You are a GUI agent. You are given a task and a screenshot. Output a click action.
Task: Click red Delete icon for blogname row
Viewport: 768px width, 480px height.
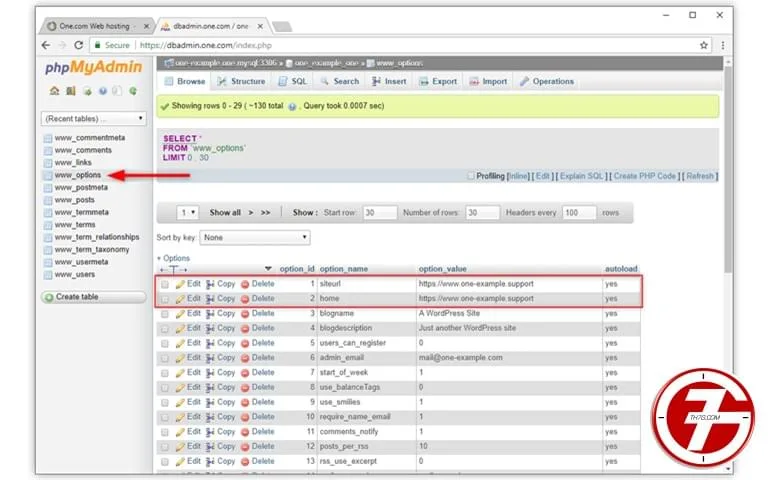245,314
